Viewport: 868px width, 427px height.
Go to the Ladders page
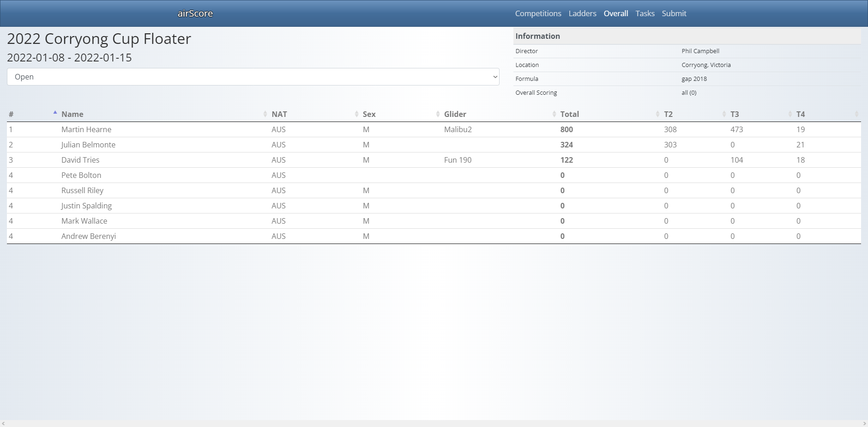click(582, 13)
